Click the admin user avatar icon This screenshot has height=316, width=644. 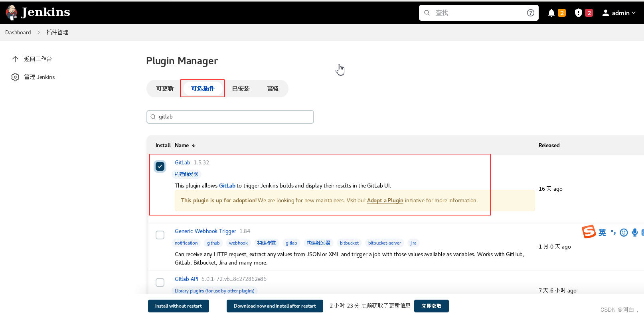click(x=606, y=13)
